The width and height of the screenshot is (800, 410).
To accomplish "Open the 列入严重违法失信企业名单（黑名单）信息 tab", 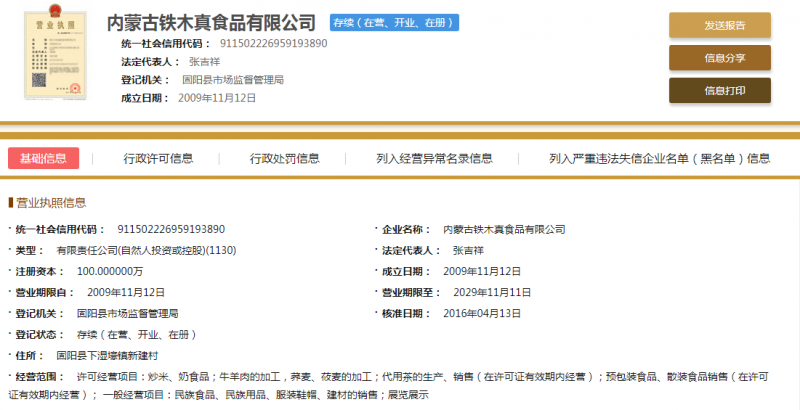I will click(660, 159).
